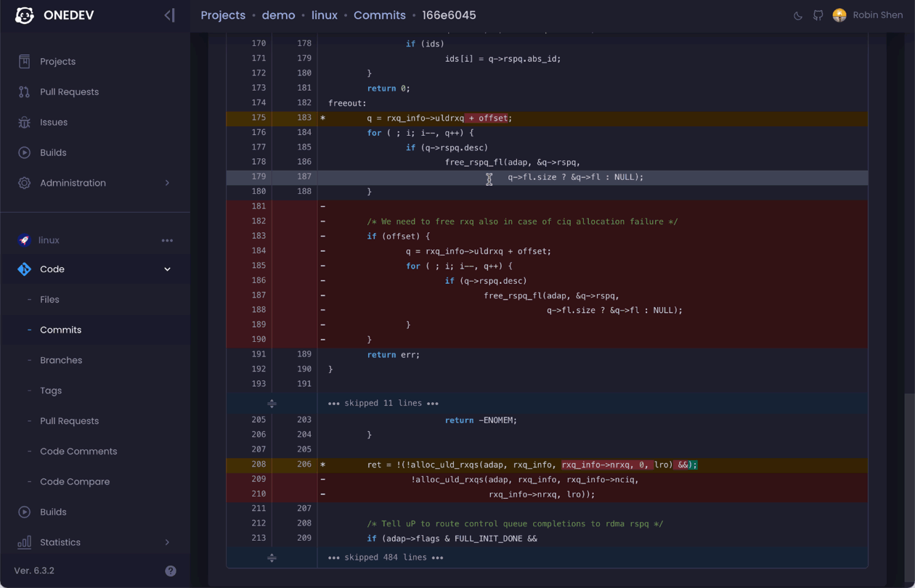Image resolution: width=915 pixels, height=588 pixels.
Task: Open Branches under Code
Action: pyautogui.click(x=61, y=360)
